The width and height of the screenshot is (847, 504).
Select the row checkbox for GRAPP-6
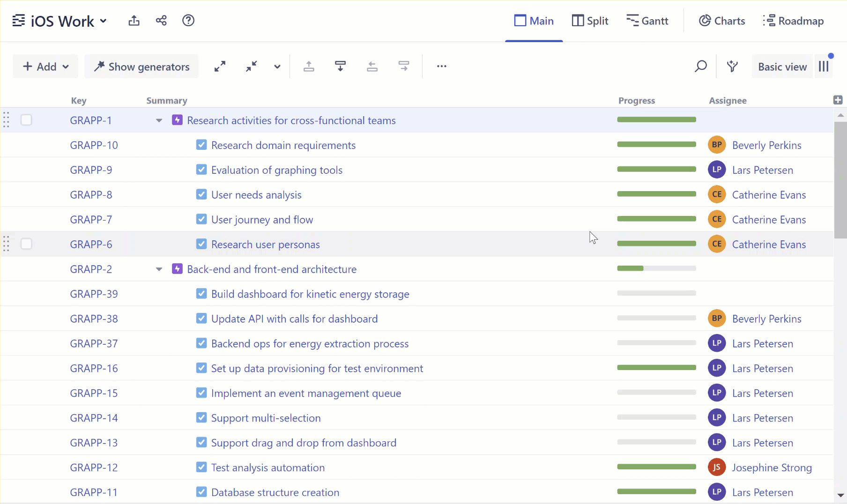tap(26, 244)
